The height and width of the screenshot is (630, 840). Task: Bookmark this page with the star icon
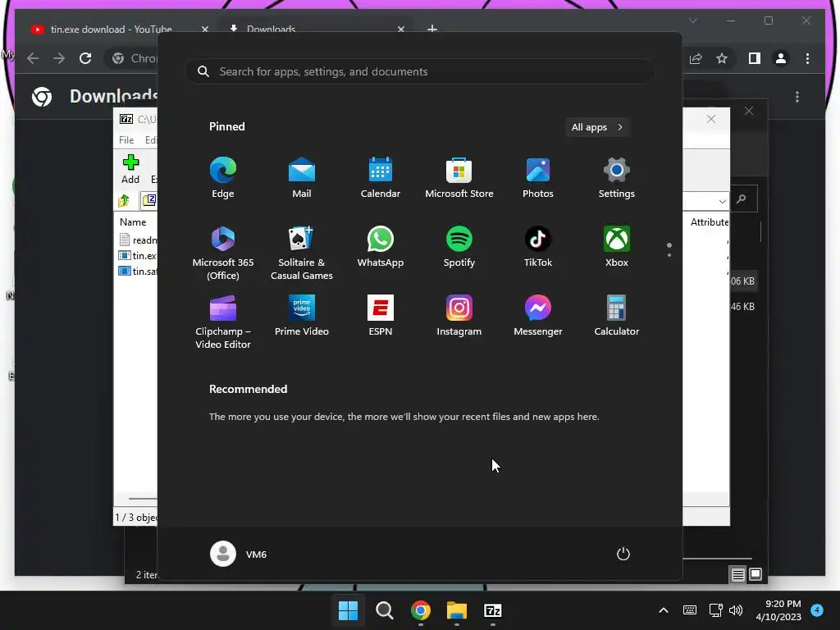tap(722, 58)
